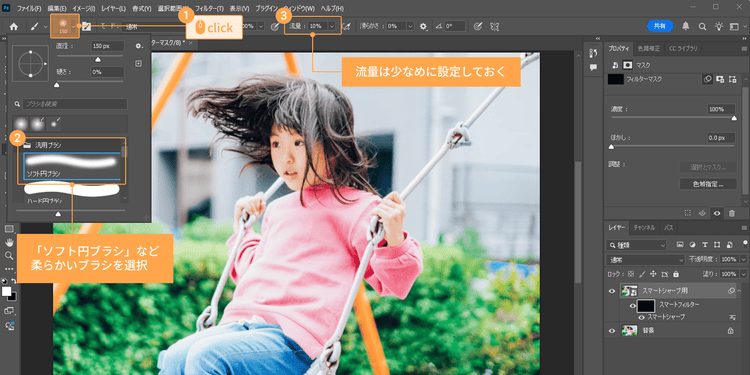Lock transparent pixels icon
The height and width of the screenshot is (375, 750).
click(631, 274)
